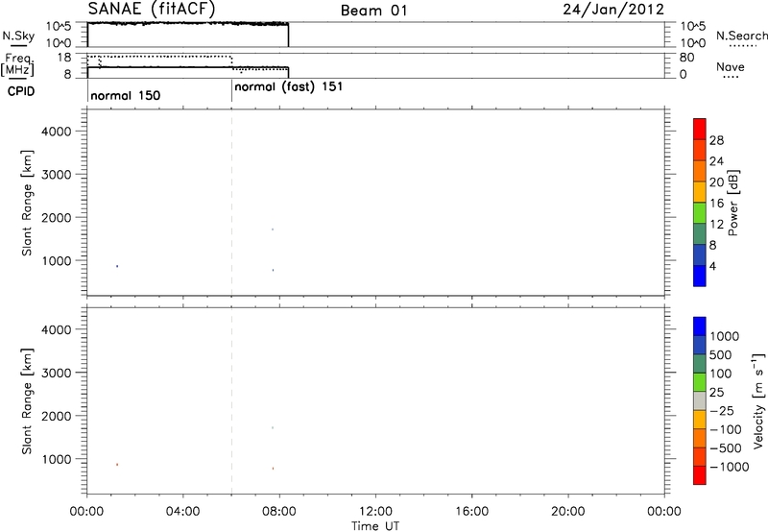Pick the teal Power segment between 8 and 12

click(700, 233)
